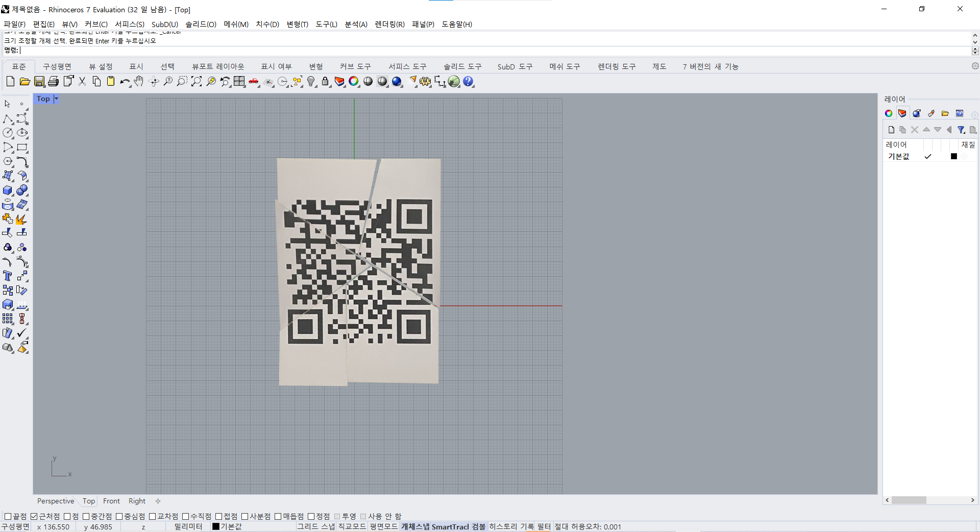Toggle the 끝점 osnap checkbox
The image size is (980, 532).
click(8, 516)
